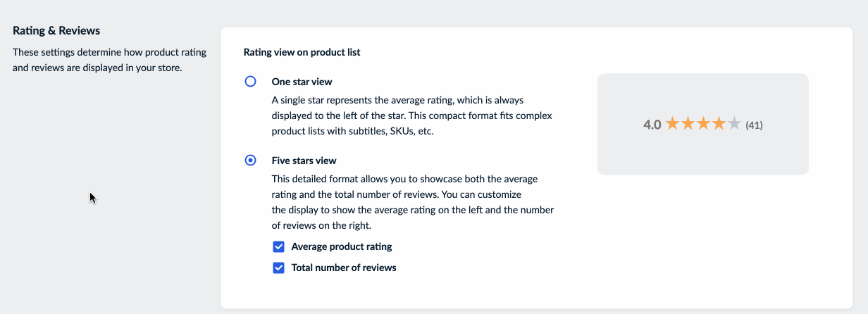868x314 pixels.
Task: Uncheck the Average product rating checkbox
Action: [279, 247]
